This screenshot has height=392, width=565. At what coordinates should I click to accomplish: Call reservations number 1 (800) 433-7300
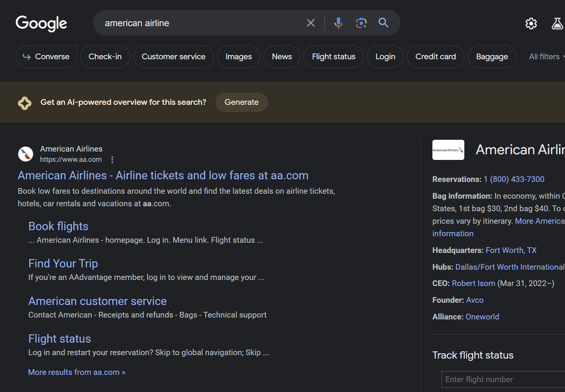tap(513, 179)
